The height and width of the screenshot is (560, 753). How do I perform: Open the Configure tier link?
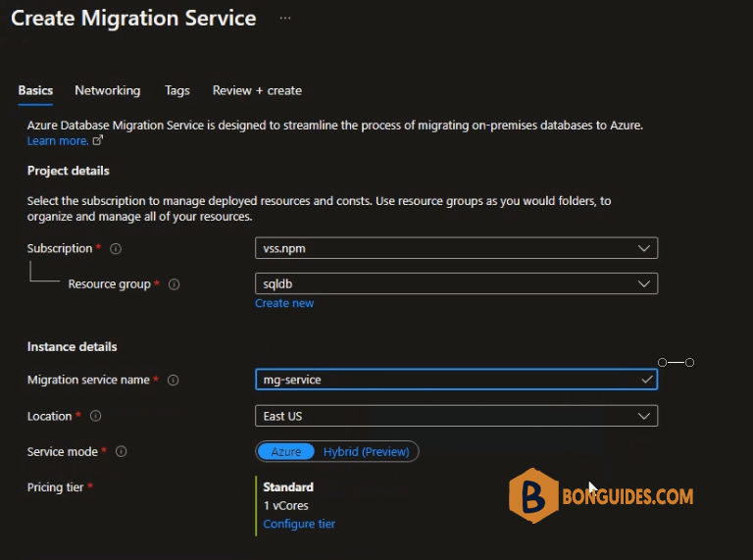[299, 524]
